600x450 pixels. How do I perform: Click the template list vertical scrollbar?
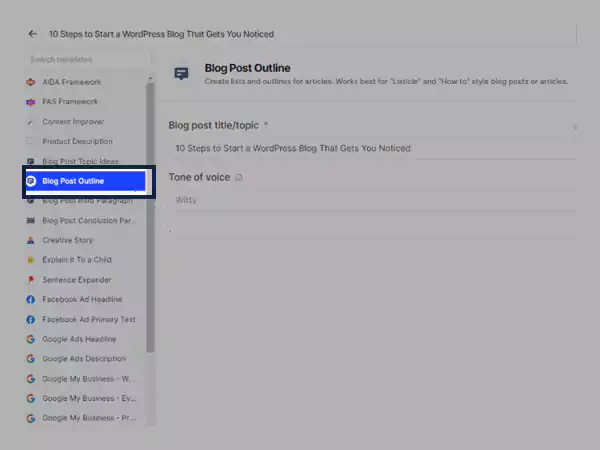pos(151,215)
